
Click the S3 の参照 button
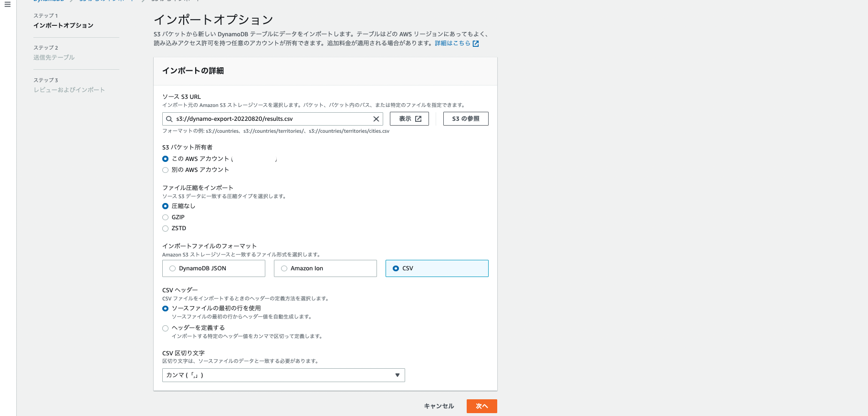466,119
